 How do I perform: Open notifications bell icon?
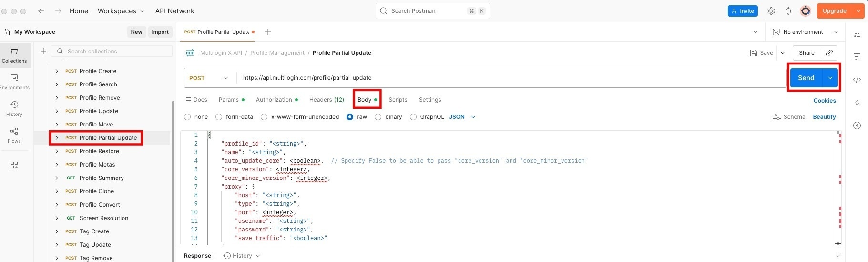[x=788, y=11]
